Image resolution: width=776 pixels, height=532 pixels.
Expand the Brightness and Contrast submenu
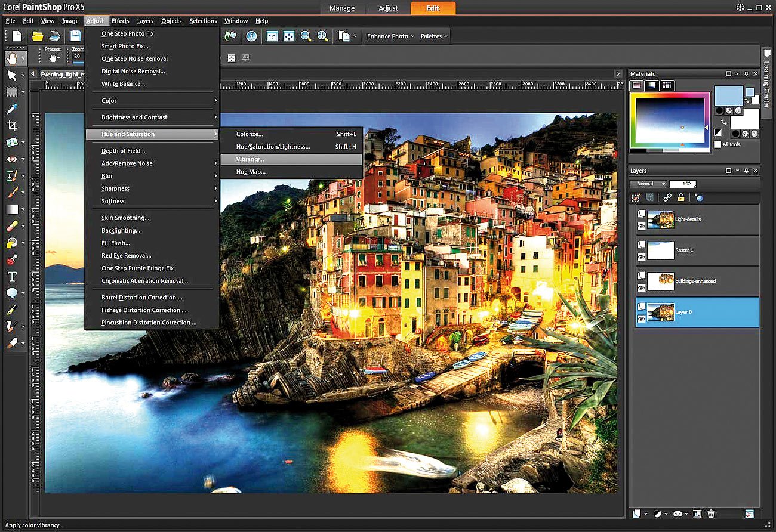152,117
